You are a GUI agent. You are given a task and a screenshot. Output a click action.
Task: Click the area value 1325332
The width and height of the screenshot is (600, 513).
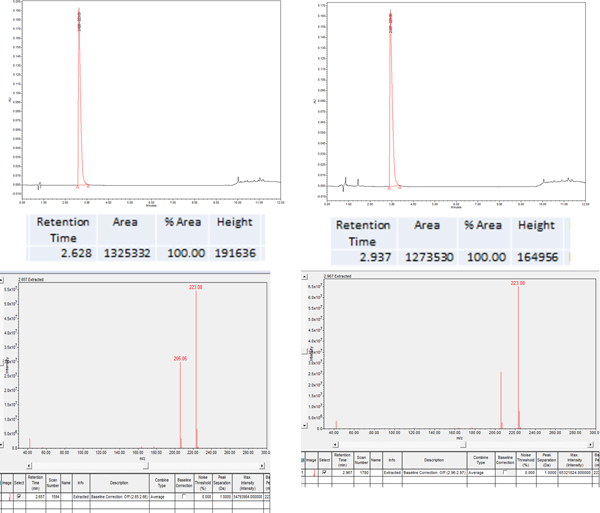click(127, 253)
